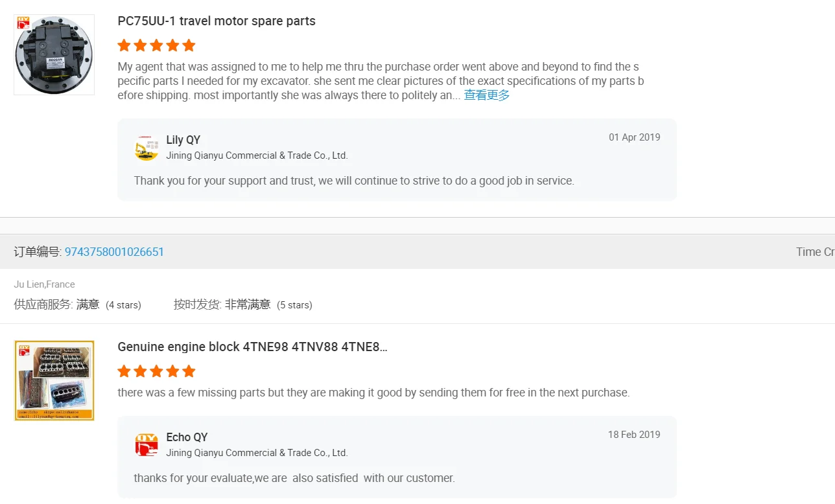Click the third star of travel motor rating
Viewport: 835px width, 504px height.
[x=156, y=45]
